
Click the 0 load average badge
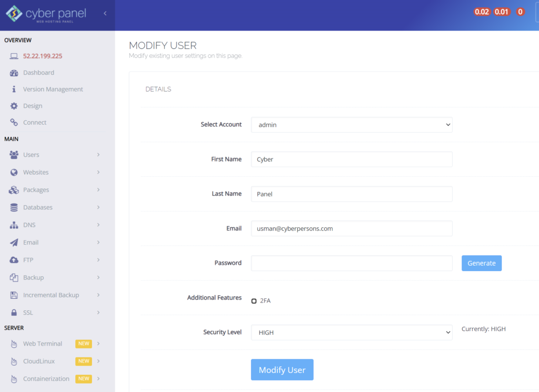click(x=520, y=12)
